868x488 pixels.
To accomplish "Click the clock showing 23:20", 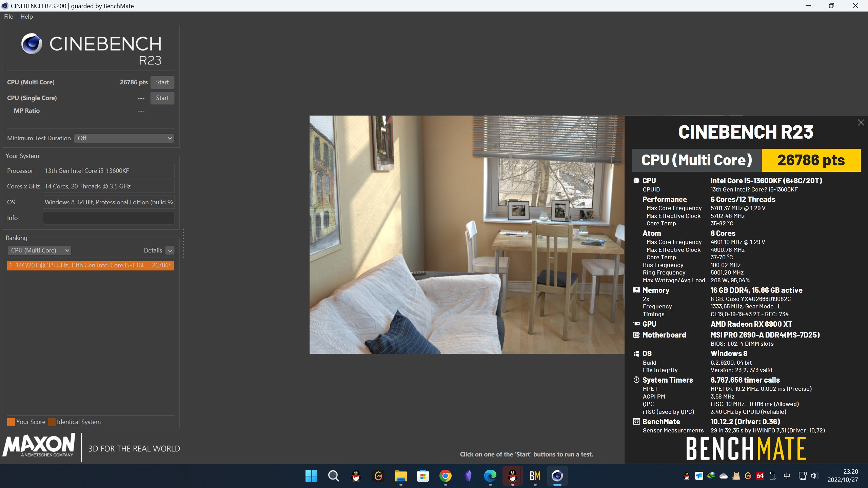I will [851, 472].
